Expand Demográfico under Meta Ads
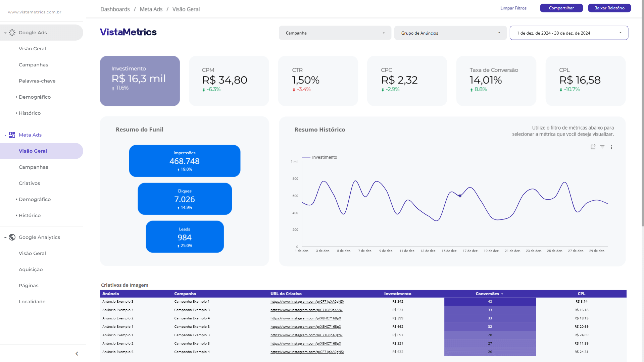 pos(16,199)
